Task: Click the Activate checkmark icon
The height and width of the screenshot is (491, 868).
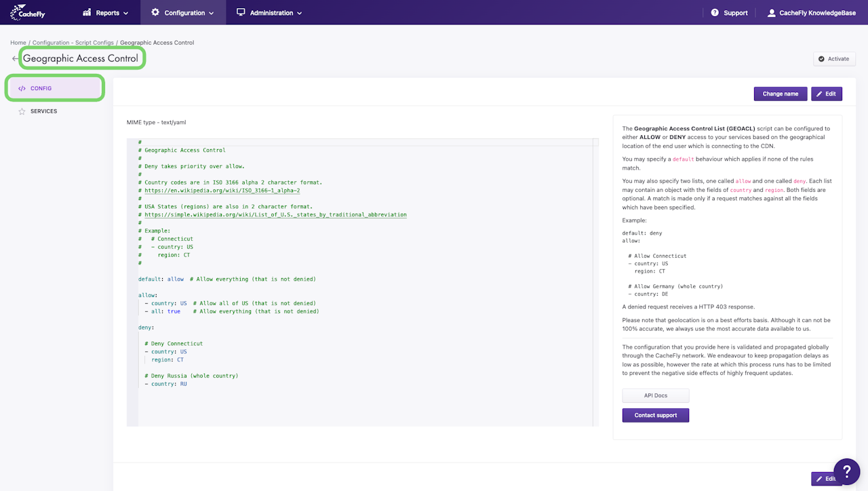Action: [x=821, y=59]
